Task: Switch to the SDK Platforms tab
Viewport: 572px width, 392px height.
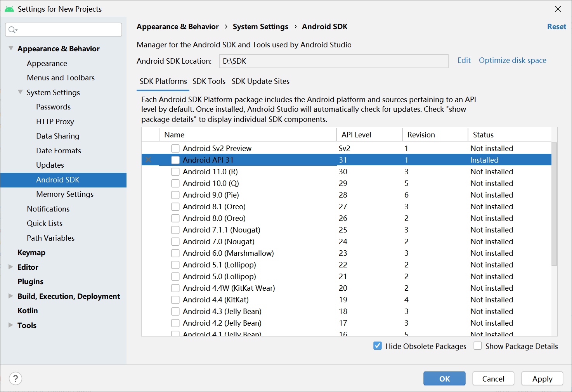Action: tap(163, 81)
